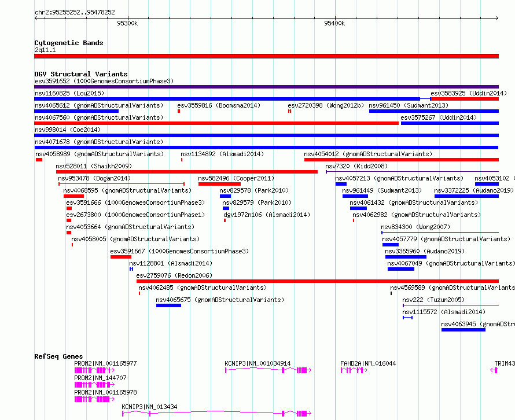Select the chr2:95255252..95478252 region label

click(x=75, y=12)
